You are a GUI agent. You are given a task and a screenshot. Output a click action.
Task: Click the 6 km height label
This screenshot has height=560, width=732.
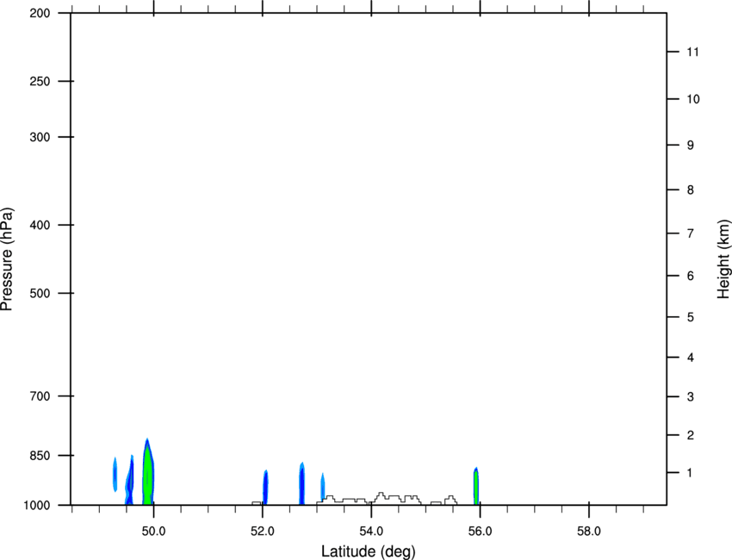[x=691, y=276]
